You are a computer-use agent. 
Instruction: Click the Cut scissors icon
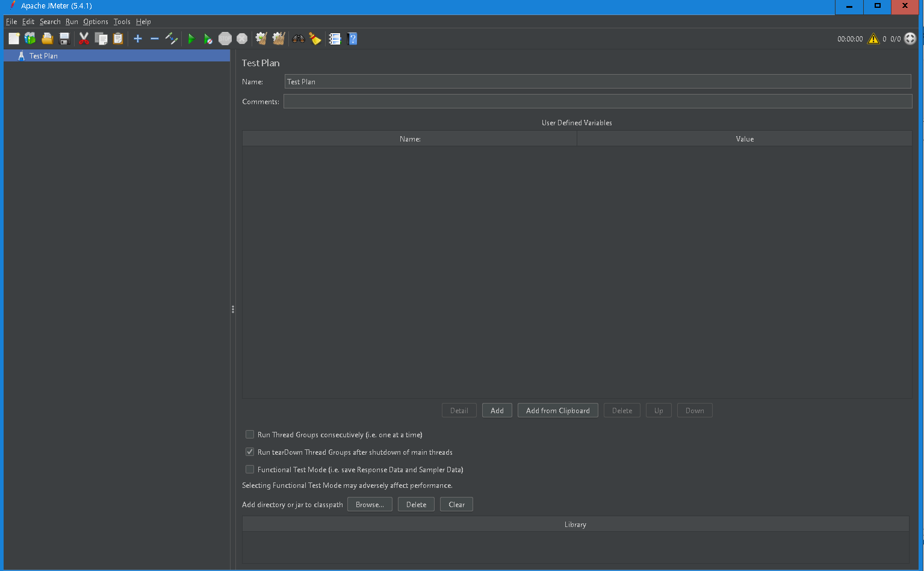click(x=84, y=39)
